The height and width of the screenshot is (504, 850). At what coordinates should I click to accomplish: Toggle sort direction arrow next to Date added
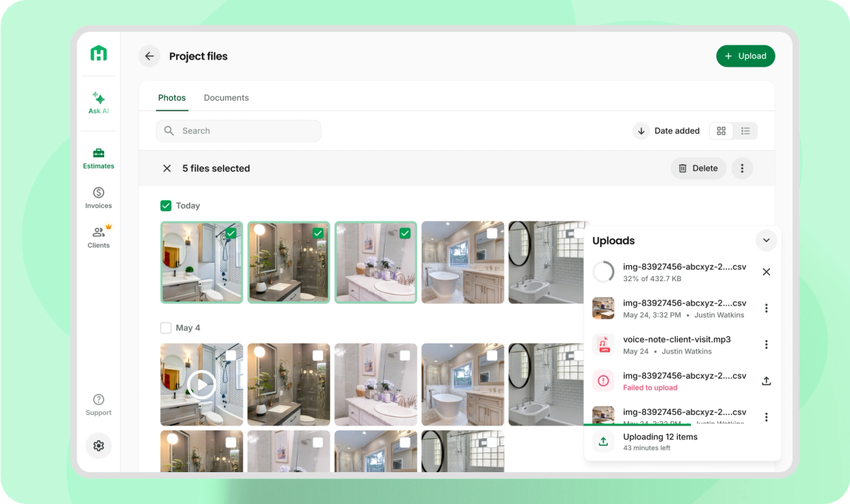click(641, 131)
